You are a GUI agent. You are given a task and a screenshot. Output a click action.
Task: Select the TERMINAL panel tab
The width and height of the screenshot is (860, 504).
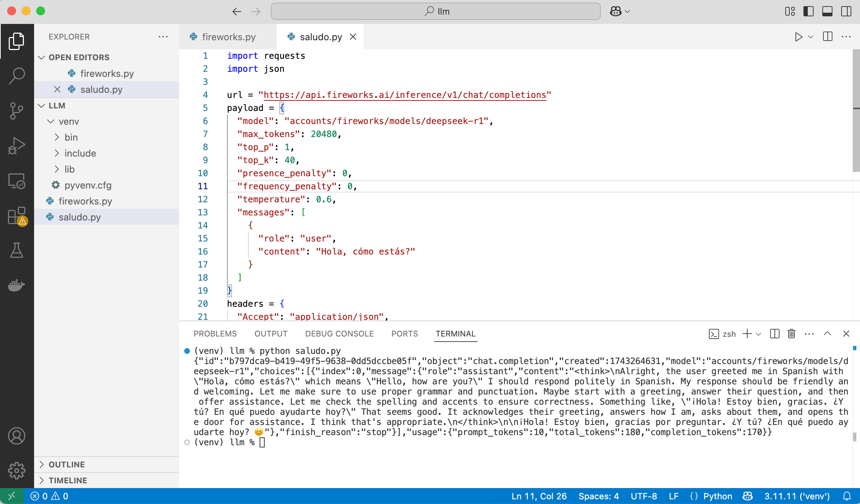455,334
